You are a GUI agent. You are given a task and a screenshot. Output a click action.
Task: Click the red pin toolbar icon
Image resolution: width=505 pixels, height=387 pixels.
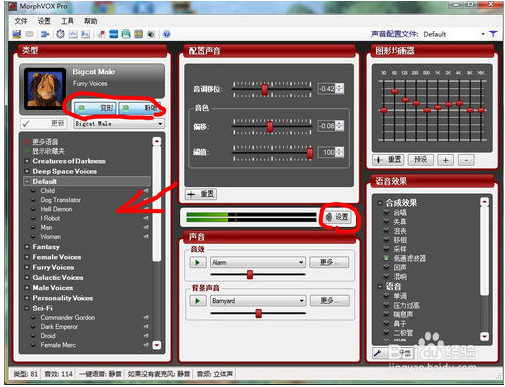[102, 34]
